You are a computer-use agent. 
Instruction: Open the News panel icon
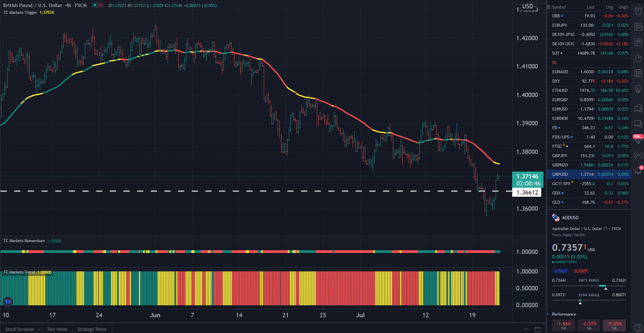[x=638, y=27]
